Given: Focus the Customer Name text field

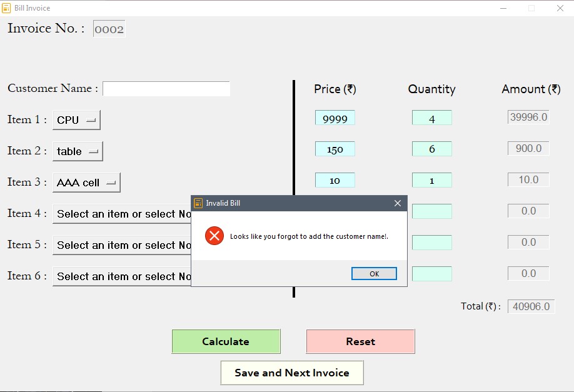Looking at the screenshot, I should [166, 89].
